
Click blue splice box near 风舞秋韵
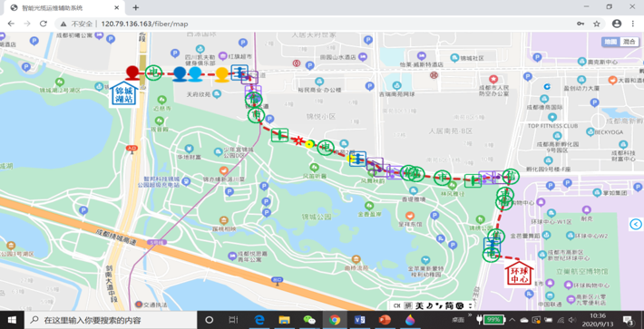357,159
